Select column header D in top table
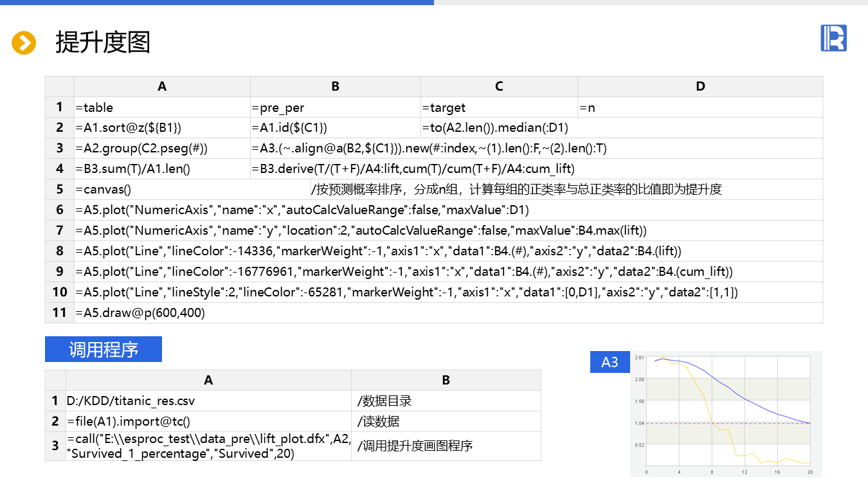This screenshot has height=488, width=868. click(700, 87)
